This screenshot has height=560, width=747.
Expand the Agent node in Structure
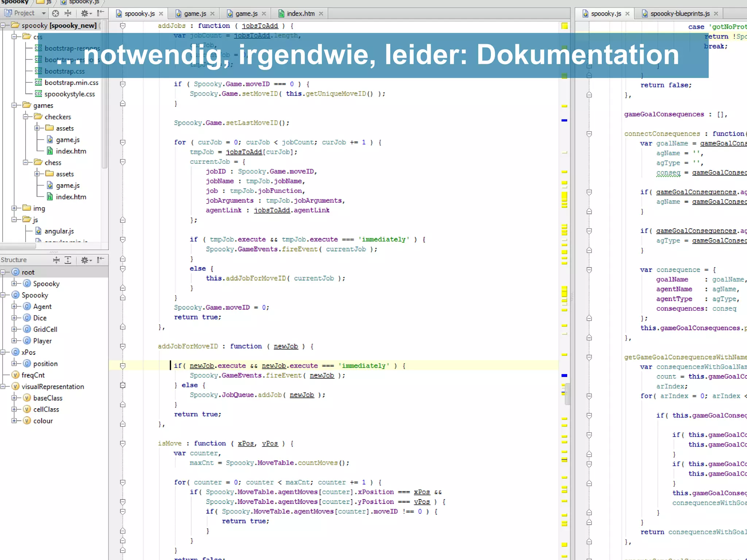(14, 306)
